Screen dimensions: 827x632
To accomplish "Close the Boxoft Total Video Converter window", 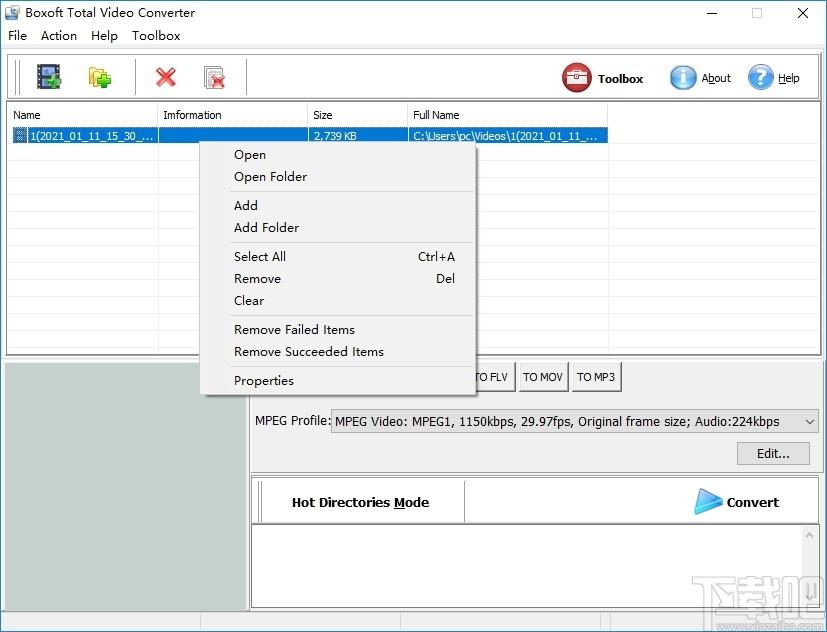I will click(x=803, y=13).
